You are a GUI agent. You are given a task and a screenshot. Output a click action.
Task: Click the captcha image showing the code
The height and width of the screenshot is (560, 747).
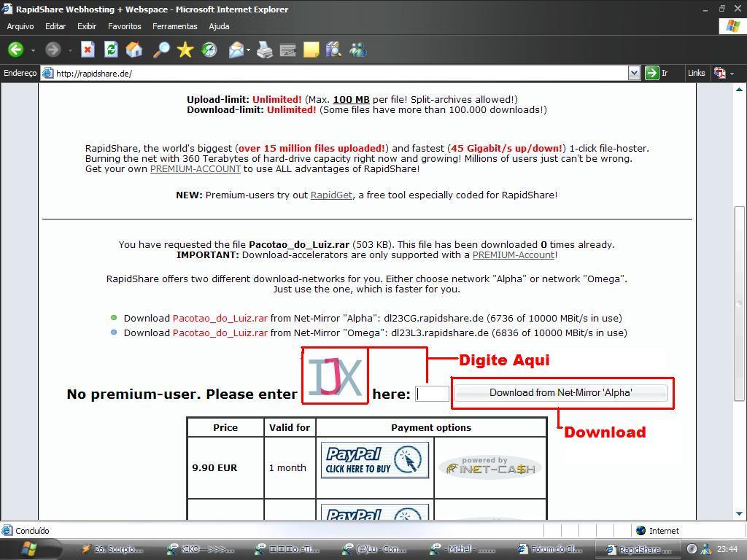tap(335, 376)
